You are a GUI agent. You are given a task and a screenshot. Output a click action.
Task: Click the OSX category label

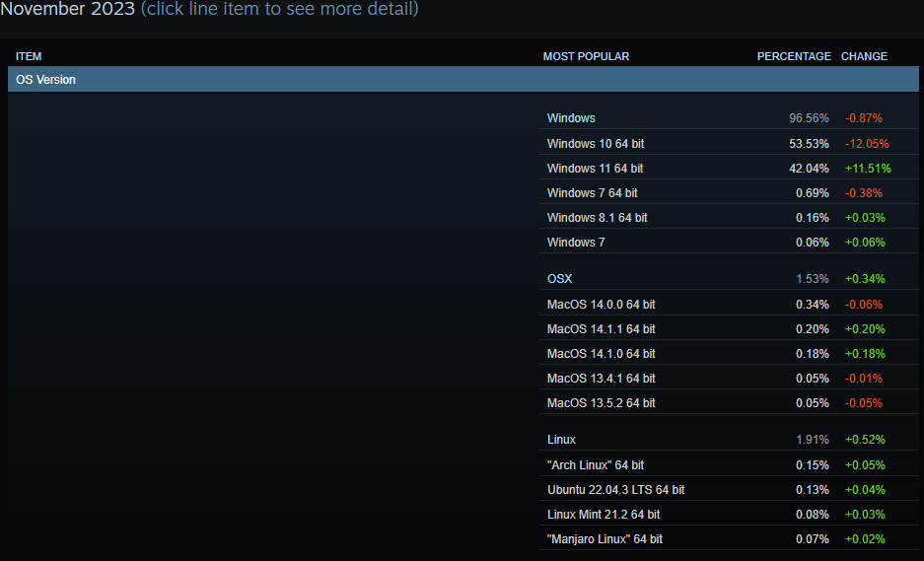pos(559,279)
